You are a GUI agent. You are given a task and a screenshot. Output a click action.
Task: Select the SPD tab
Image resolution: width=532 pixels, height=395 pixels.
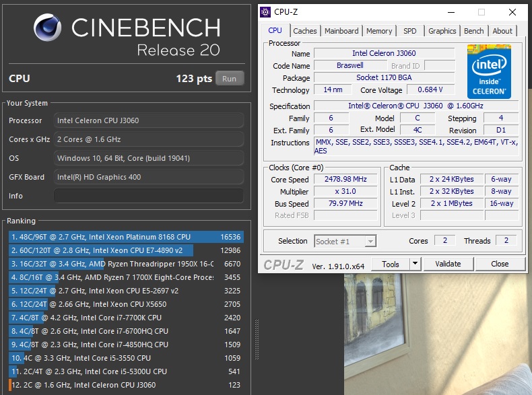[409, 31]
